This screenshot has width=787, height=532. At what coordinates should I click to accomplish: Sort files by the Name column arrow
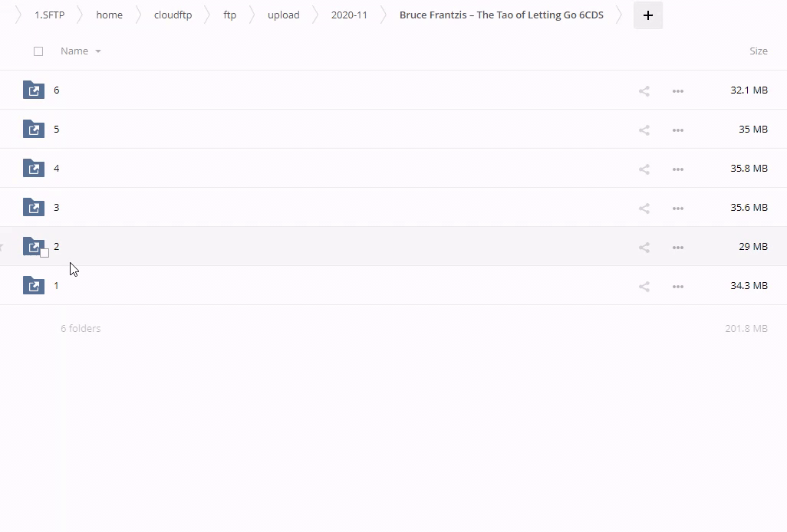point(98,51)
